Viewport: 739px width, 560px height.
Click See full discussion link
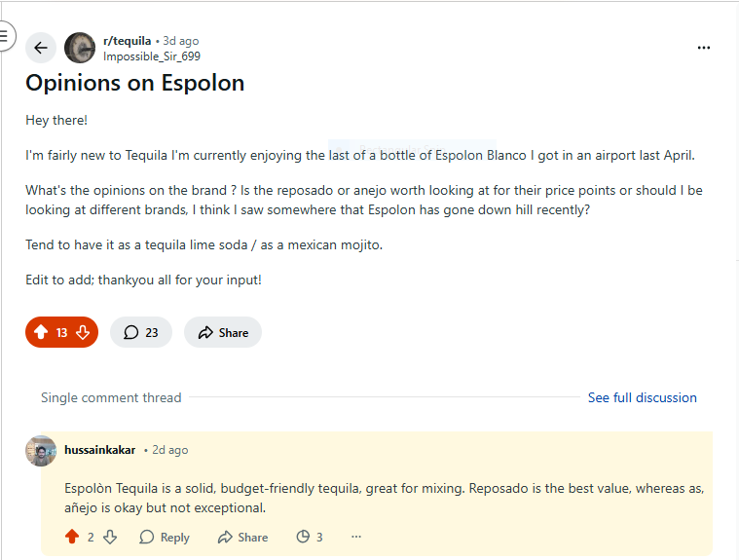(642, 397)
